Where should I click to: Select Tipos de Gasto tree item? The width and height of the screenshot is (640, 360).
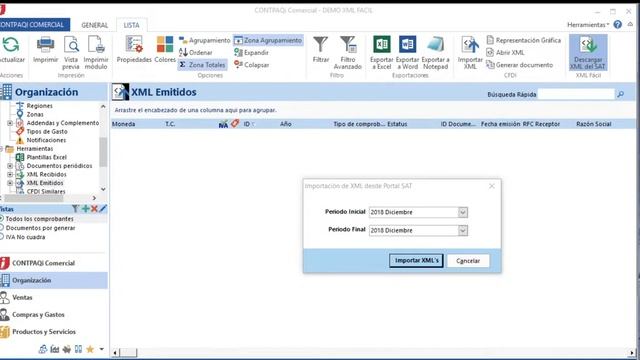[47, 131]
